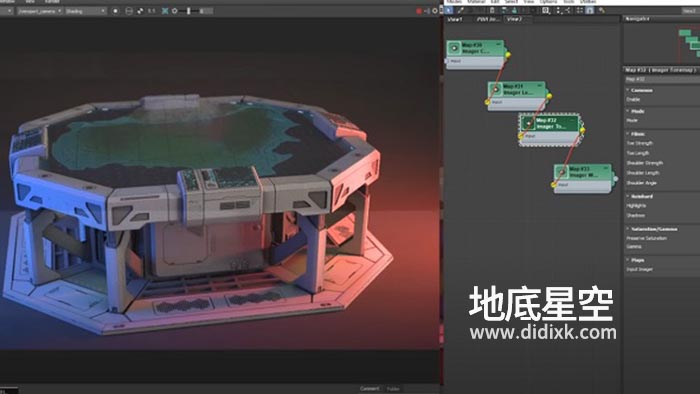Viewport: 700px width, 394px height.
Task: Click the region render icon in viewport toolbar
Action: pyautogui.click(x=140, y=11)
